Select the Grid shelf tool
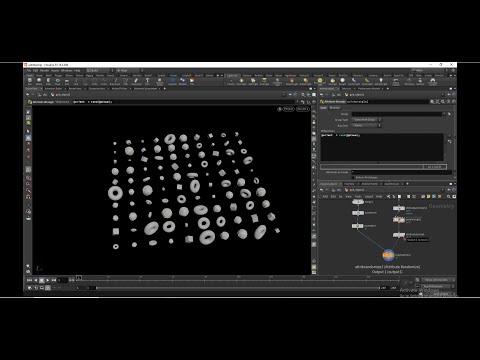480x360 pixels. tap(67, 81)
